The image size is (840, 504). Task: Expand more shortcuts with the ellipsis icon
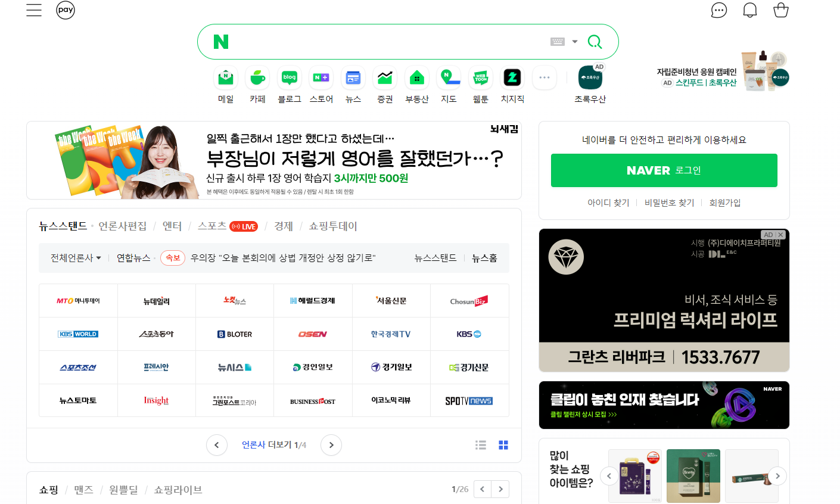click(545, 77)
